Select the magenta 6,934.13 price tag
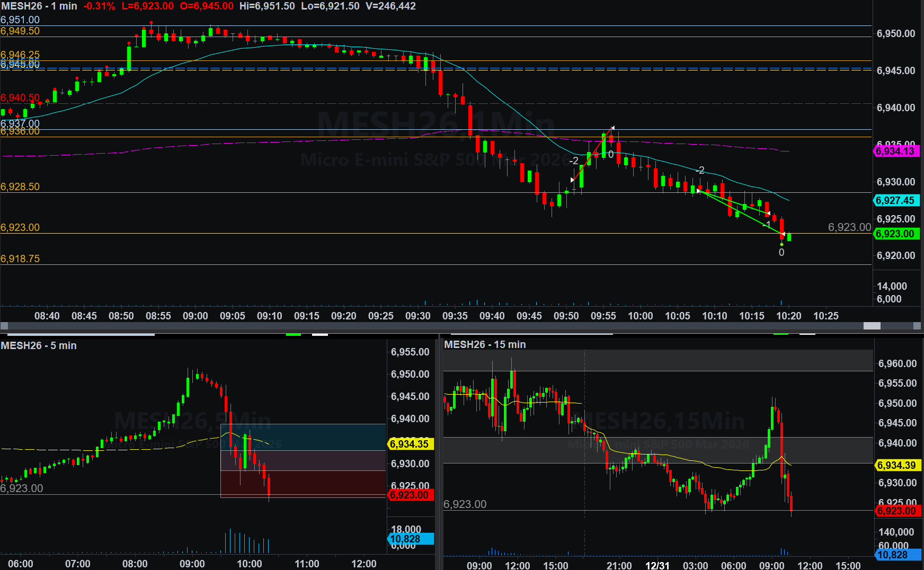 click(895, 152)
